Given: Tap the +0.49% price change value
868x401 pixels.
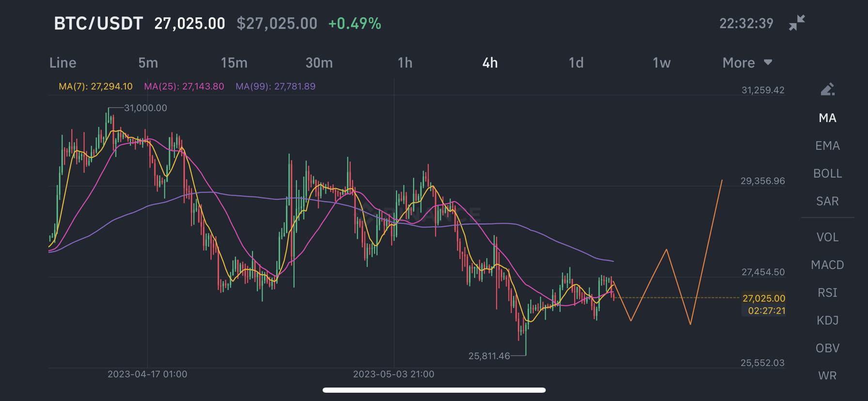Looking at the screenshot, I should tap(355, 23).
